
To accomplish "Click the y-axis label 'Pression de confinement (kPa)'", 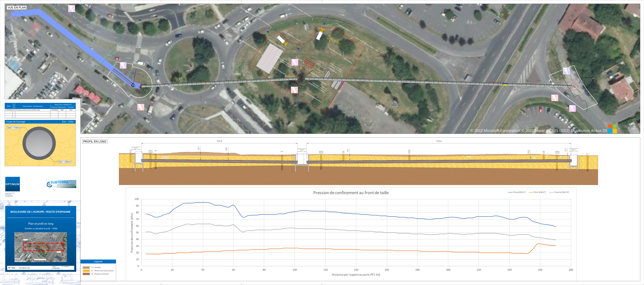I will pos(132,233).
